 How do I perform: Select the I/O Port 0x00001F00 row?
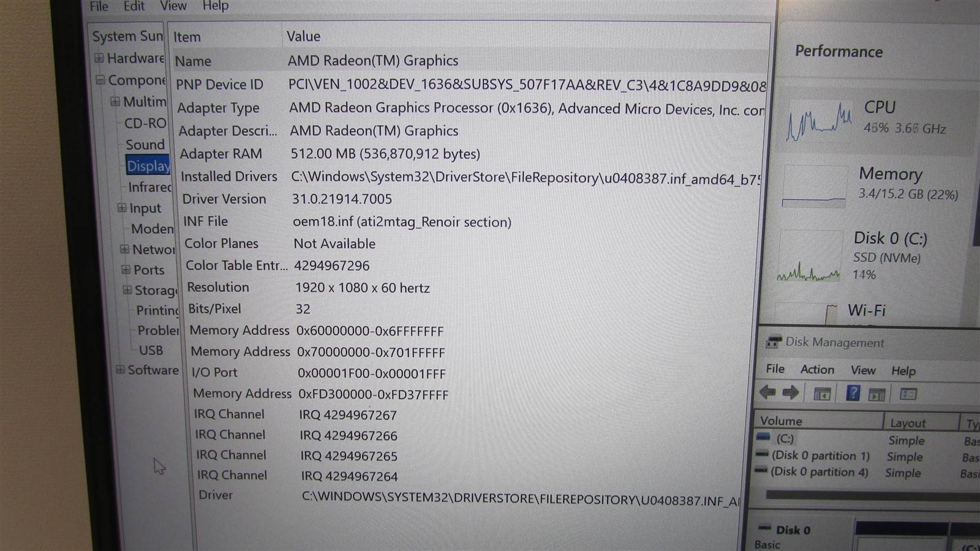pos(470,373)
